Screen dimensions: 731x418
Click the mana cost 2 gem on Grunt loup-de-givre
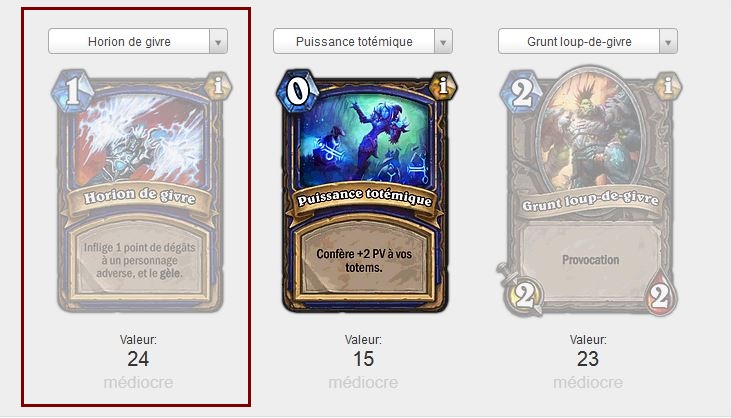[522, 92]
